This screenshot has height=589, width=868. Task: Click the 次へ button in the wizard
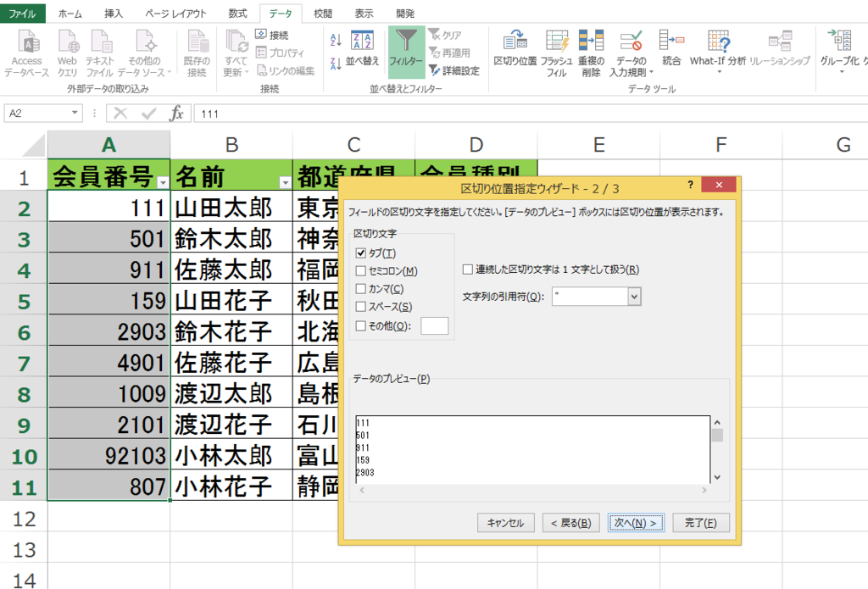coord(637,523)
